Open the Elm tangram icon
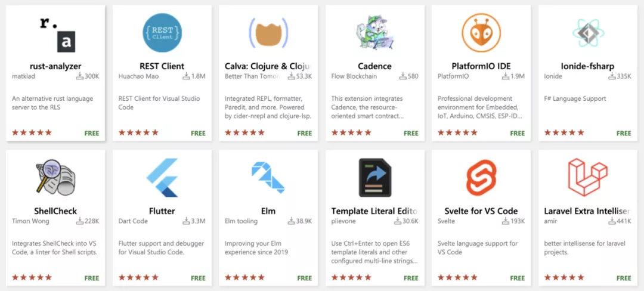This screenshot has width=644, height=291. click(268, 178)
